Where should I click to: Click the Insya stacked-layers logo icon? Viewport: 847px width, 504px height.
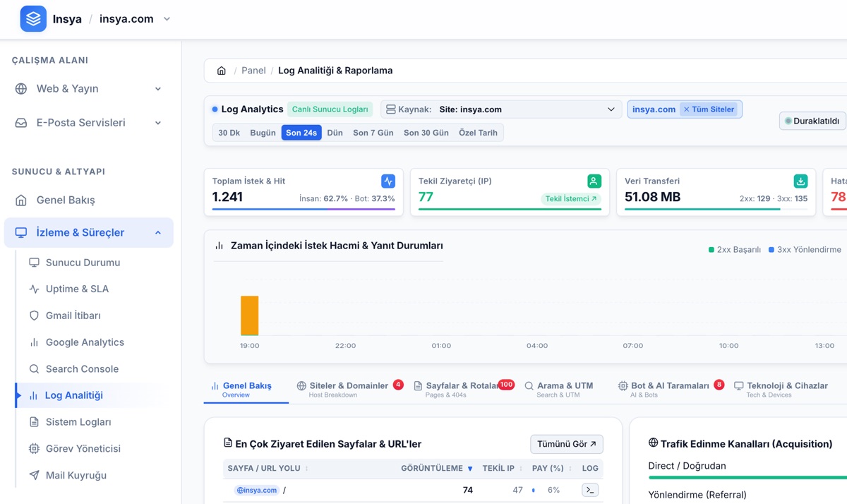click(33, 19)
